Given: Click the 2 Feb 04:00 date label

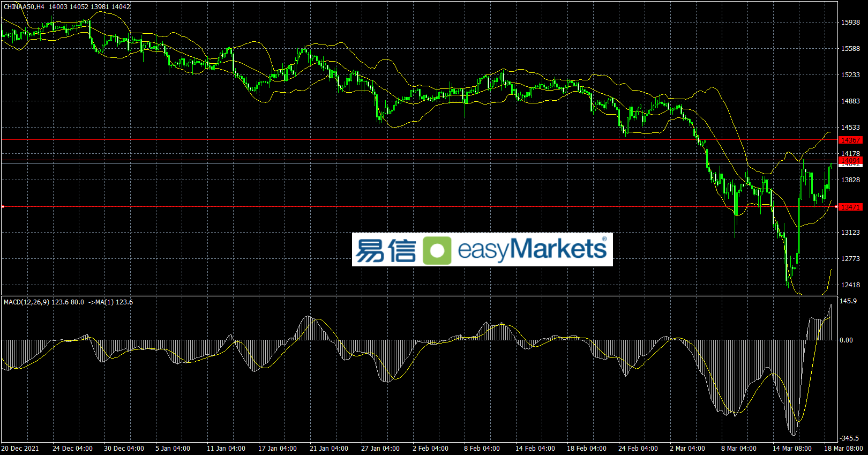Looking at the screenshot, I should click(x=430, y=449).
